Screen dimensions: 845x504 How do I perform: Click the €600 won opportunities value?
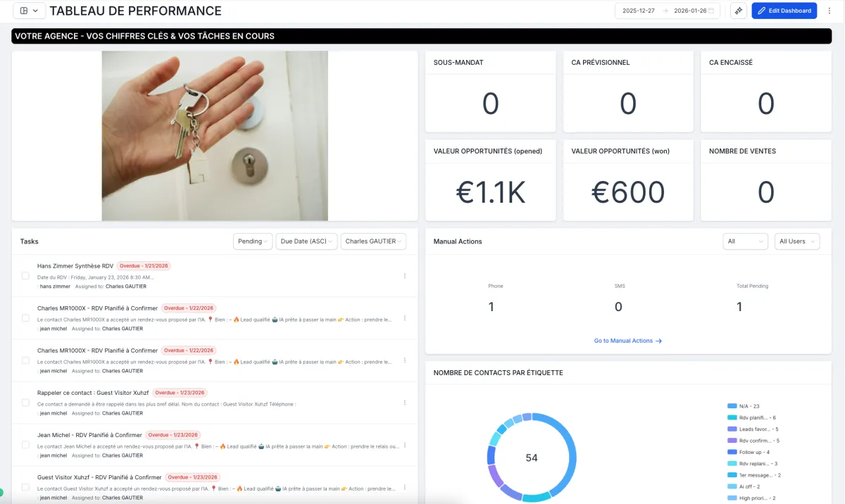[x=628, y=193]
